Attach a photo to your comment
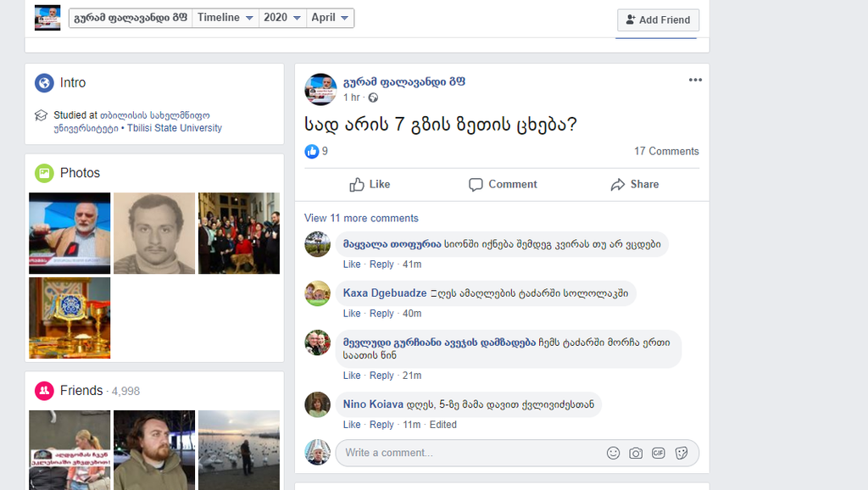Screen dimensions: 868x490 pyautogui.click(x=636, y=454)
